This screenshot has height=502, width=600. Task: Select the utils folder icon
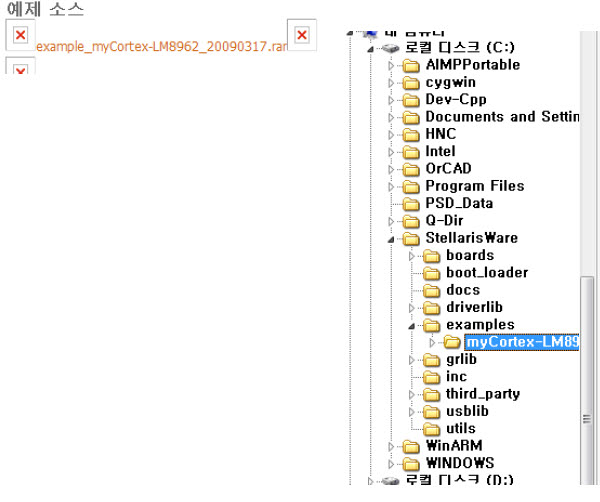pyautogui.click(x=432, y=429)
